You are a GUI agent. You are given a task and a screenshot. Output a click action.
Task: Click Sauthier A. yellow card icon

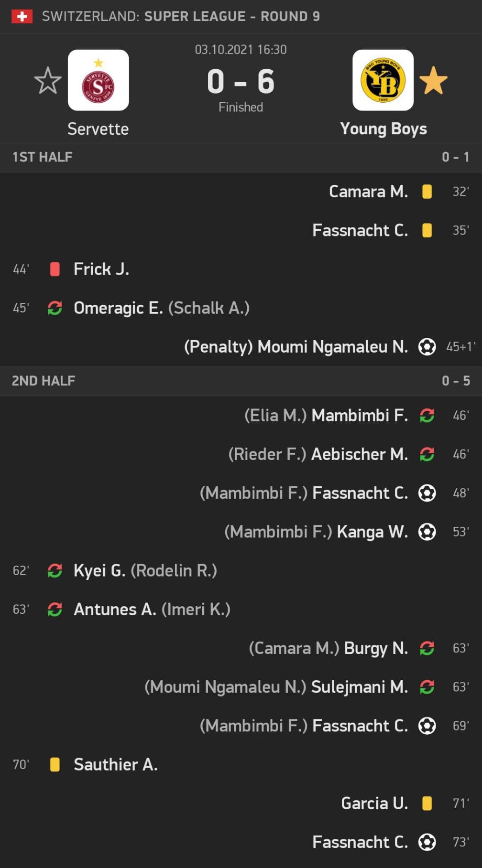(55, 765)
